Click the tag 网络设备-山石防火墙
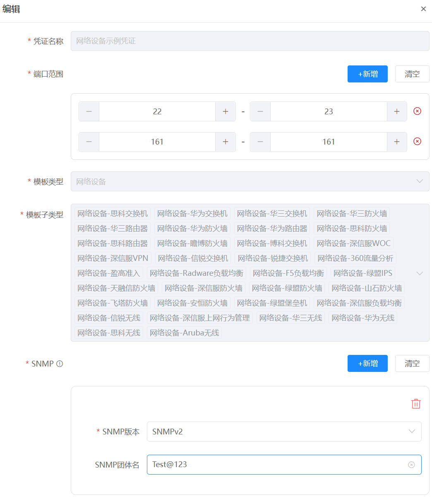 point(367,288)
